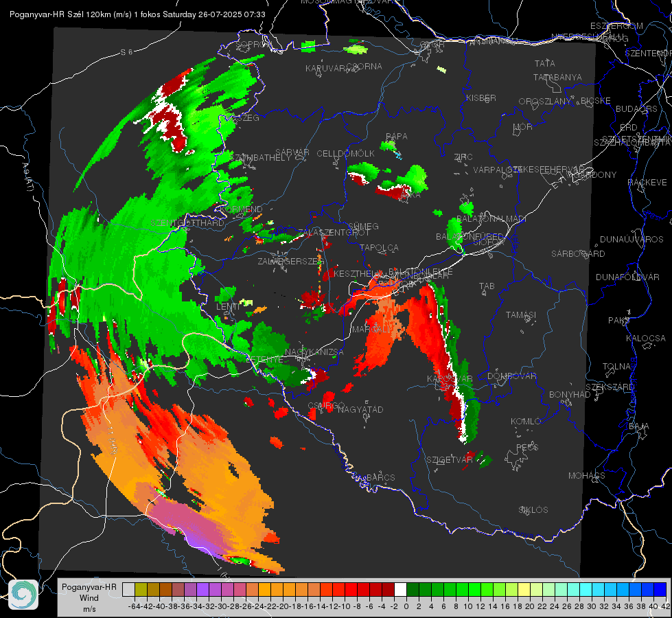The image size is (672, 618).
Task: Click the CELLDOMOLK city label
Action: tap(346, 154)
